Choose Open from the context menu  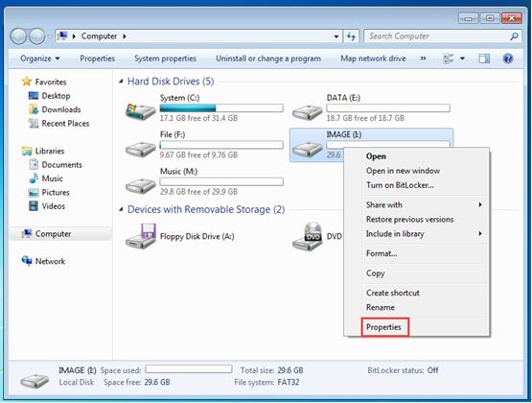pyautogui.click(x=376, y=156)
